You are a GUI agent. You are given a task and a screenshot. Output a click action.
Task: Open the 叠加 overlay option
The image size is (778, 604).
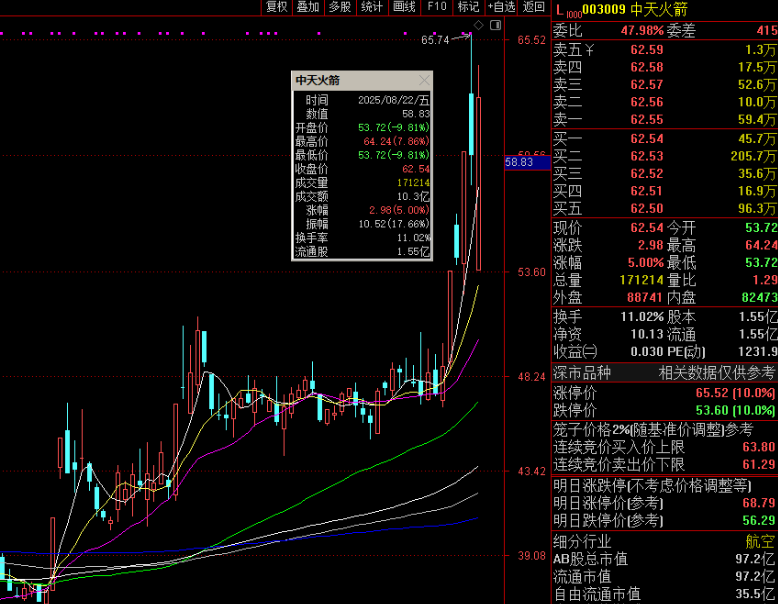(308, 7)
